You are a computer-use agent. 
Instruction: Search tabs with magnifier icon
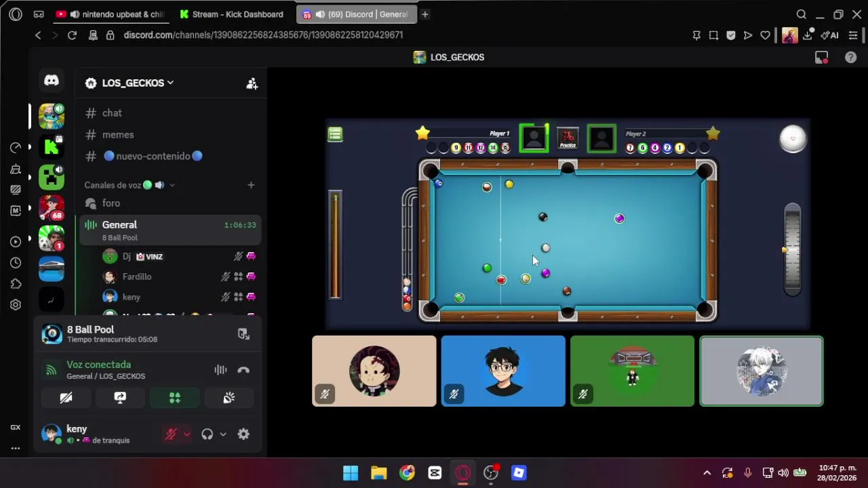802,14
